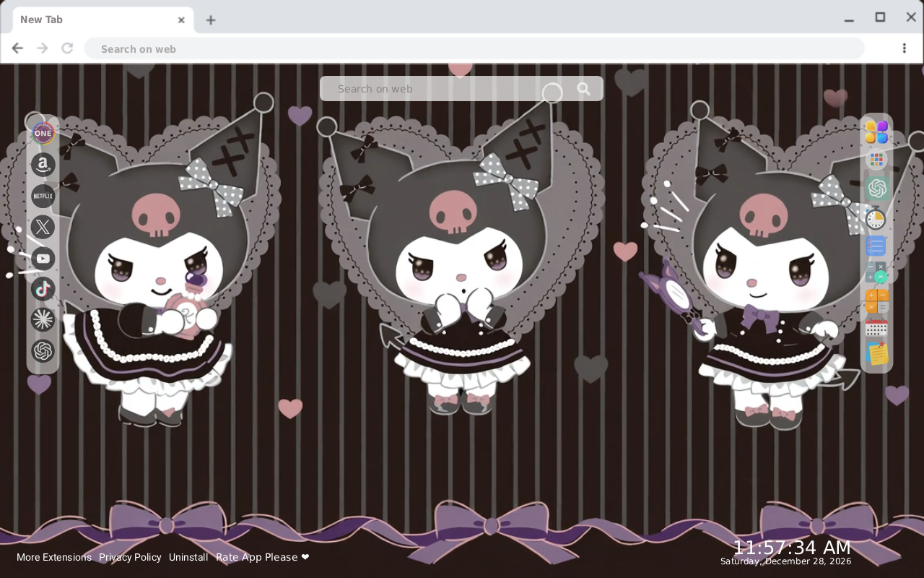Screen dimensions: 924x578
Task: Open the GameDukas ONE shortcut icon
Action: [43, 134]
